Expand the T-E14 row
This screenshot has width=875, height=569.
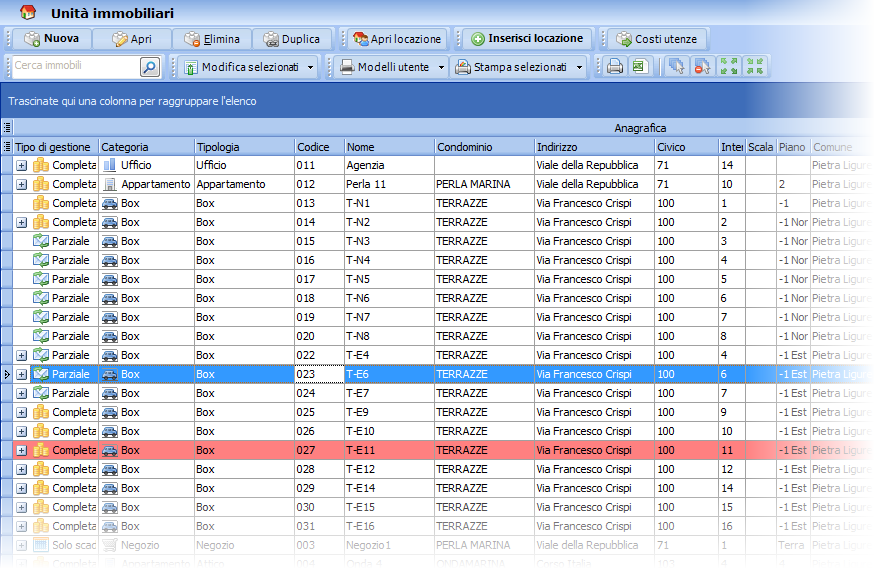tap(21, 488)
